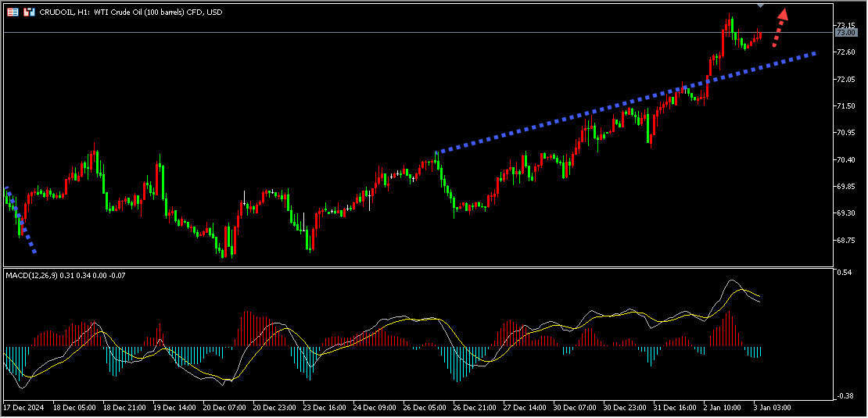Click the highlighted 73.00 current price label
Screen dimensions: 868x418
pyautogui.click(x=846, y=33)
